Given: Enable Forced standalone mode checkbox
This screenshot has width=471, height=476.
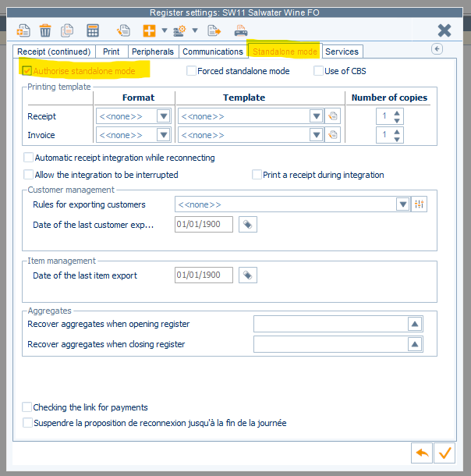Looking at the screenshot, I should 191,71.
